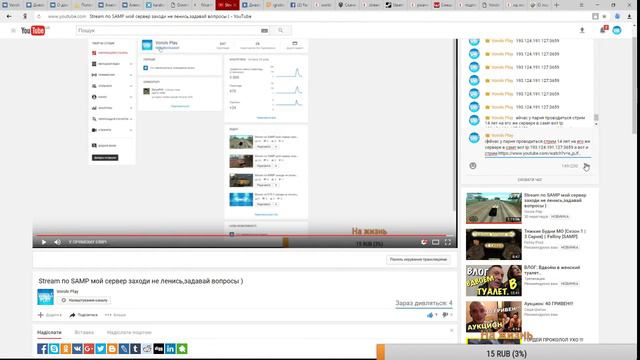Share via Tumblr icon

tap(136, 349)
